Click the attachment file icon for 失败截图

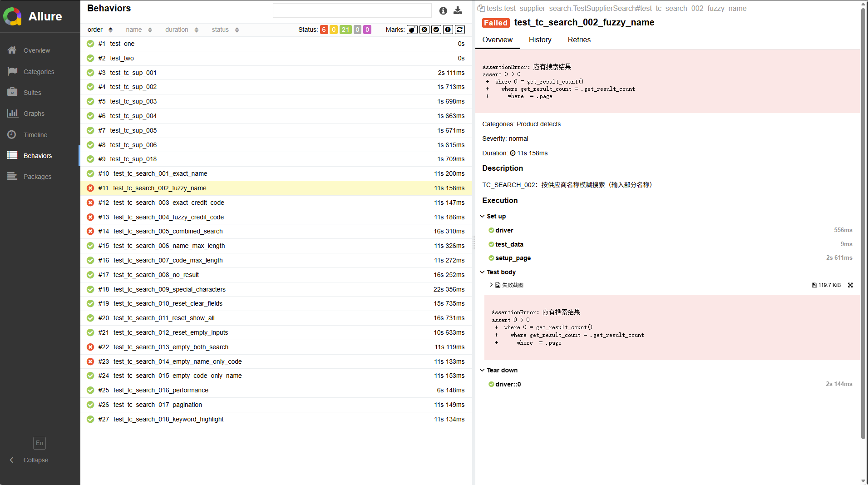498,285
